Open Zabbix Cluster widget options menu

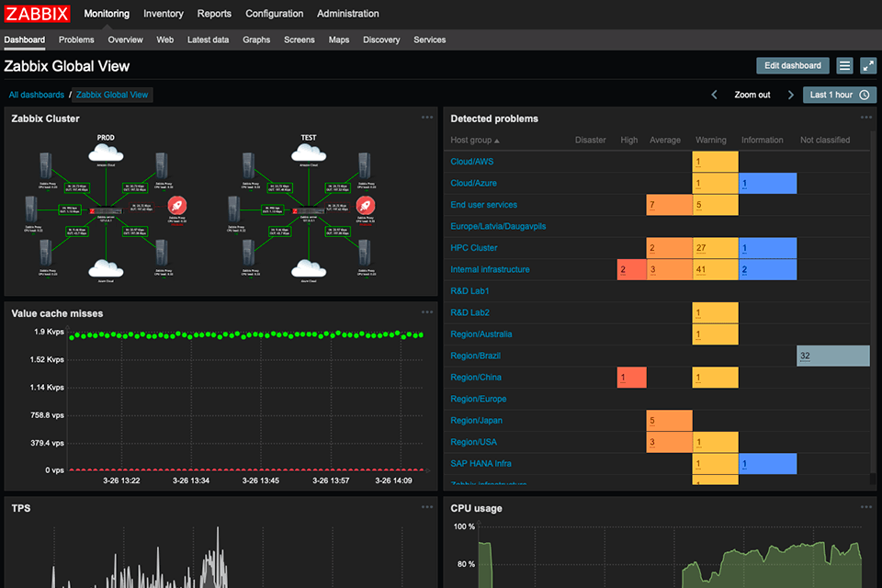pos(427,117)
